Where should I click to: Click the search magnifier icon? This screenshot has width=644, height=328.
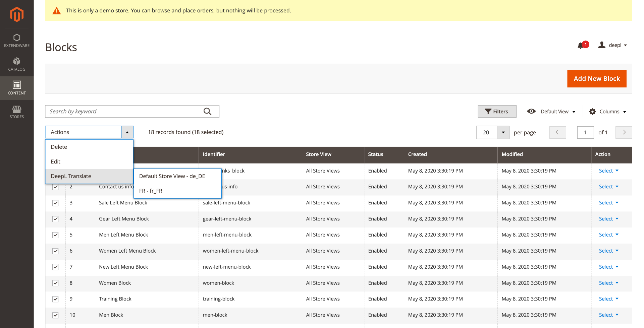pyautogui.click(x=207, y=112)
